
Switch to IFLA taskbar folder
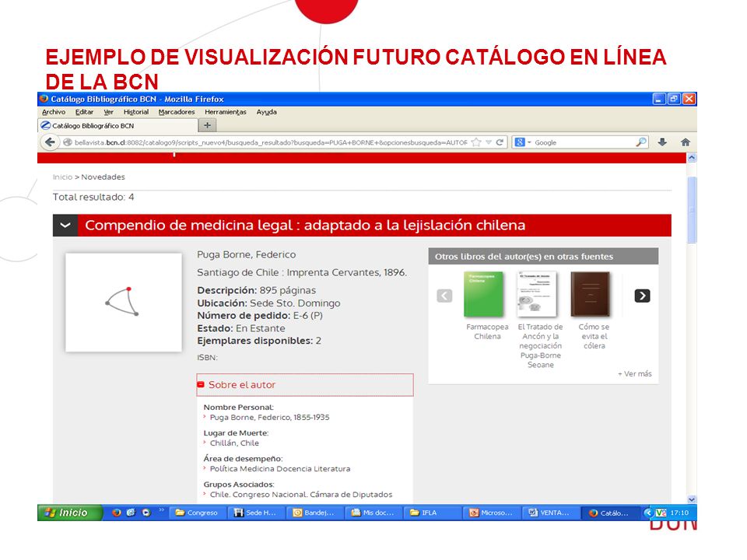432,513
